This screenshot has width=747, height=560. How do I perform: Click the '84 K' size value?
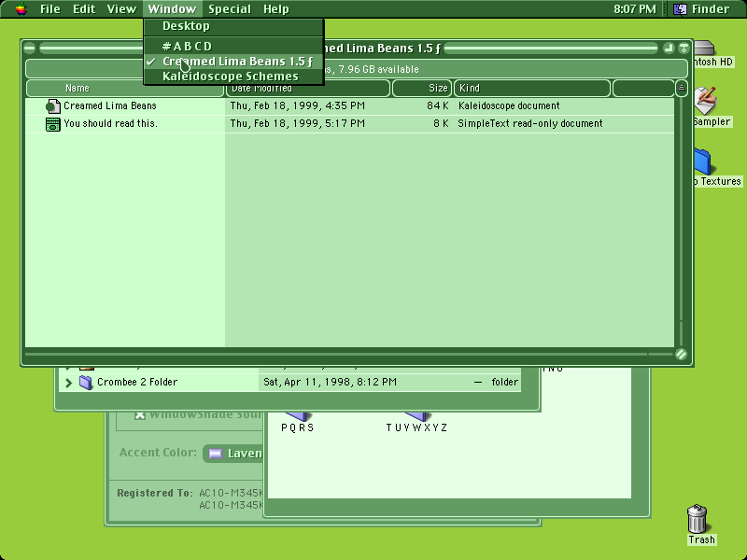pos(438,105)
